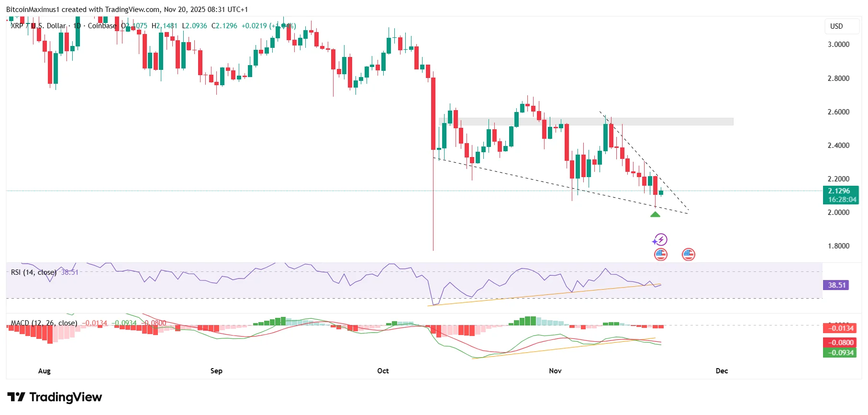Click the Coinbase exchange name in legend
This screenshot has width=868, height=415.
coord(102,26)
